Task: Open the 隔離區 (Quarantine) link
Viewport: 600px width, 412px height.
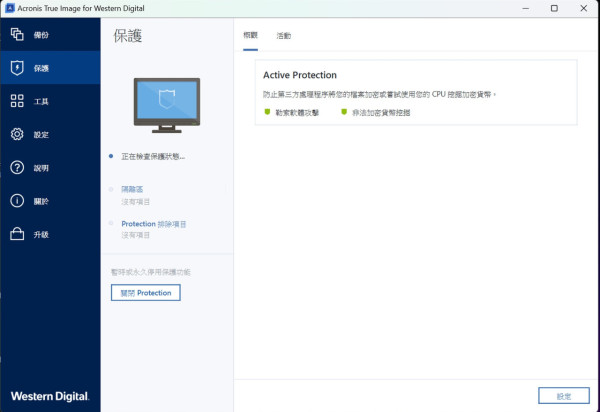Action: point(132,189)
